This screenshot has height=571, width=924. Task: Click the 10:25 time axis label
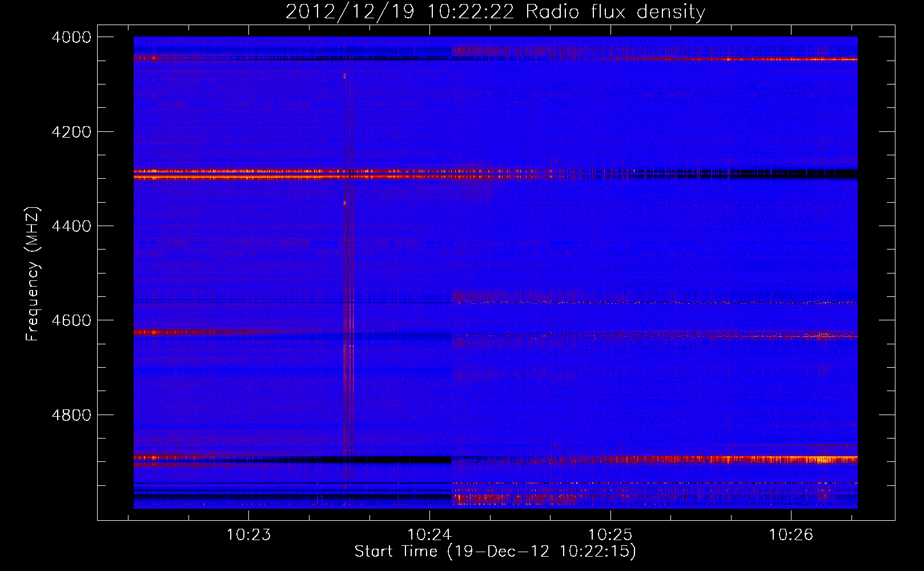pyautogui.click(x=610, y=535)
